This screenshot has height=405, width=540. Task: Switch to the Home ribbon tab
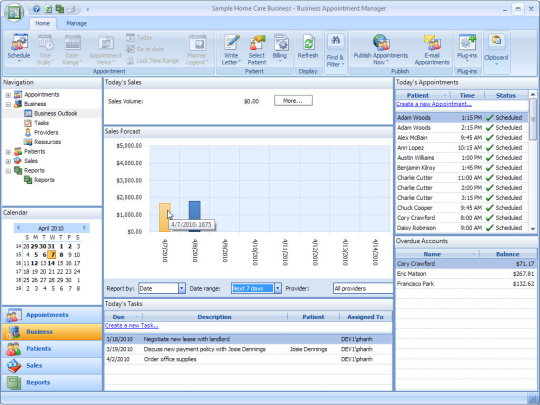coord(42,23)
